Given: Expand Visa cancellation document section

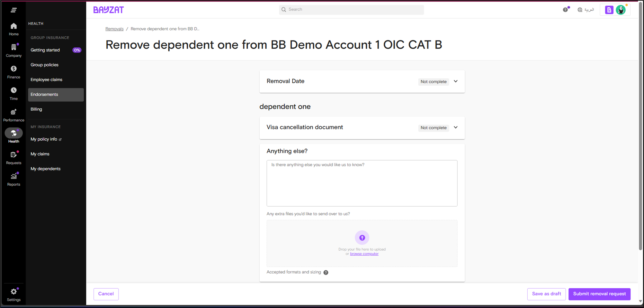Looking at the screenshot, I should 455,127.
